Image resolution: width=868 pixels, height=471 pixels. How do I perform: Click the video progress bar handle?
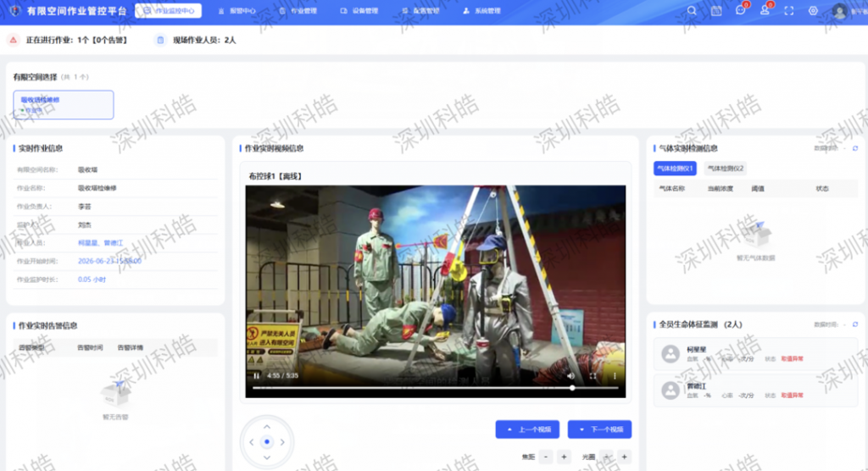(572, 388)
